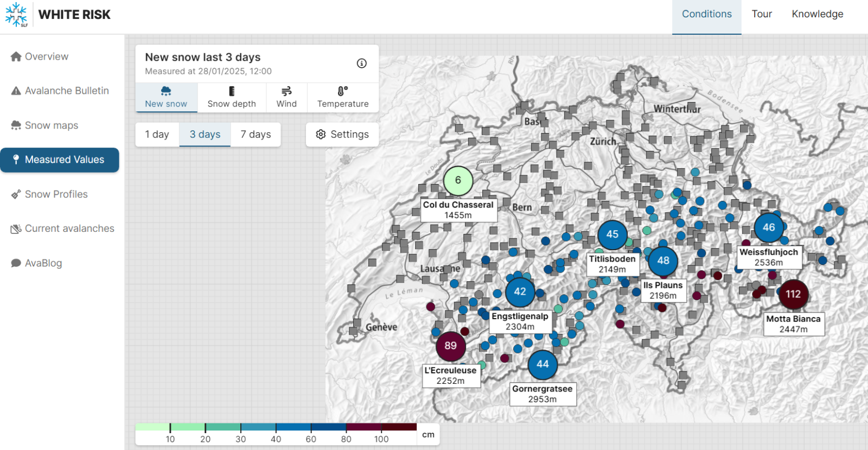Click the Overview house icon
The image size is (868, 450).
16,56
